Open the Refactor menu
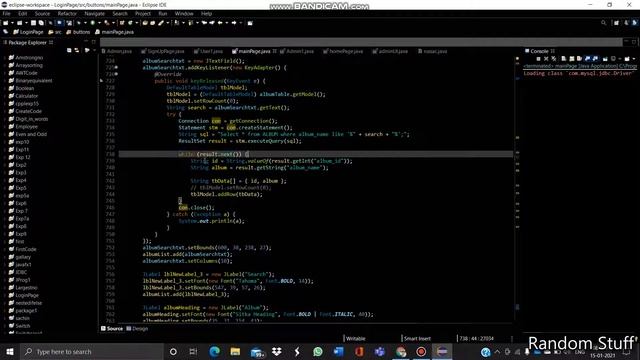The image size is (640, 360). point(67,13)
